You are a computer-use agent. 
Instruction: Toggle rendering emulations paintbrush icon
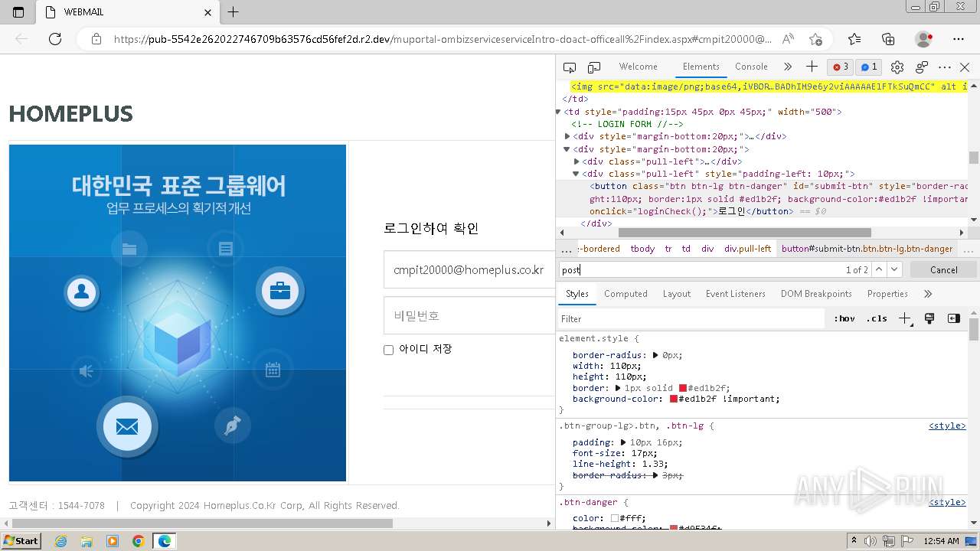929,318
